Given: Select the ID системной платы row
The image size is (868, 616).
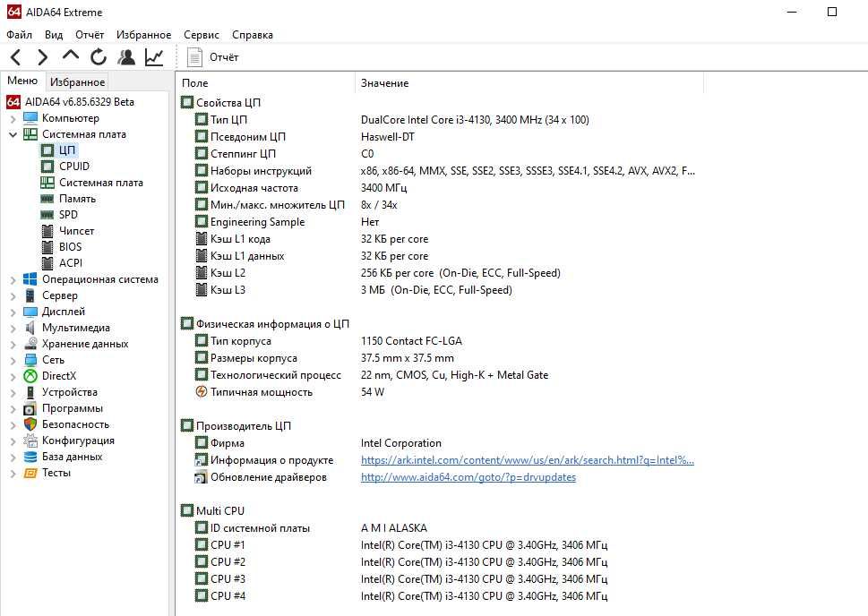Looking at the screenshot, I should pos(438,528).
